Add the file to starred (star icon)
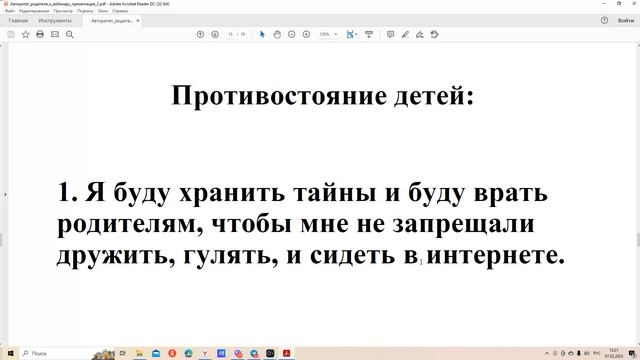640x360 pixels. (26, 35)
